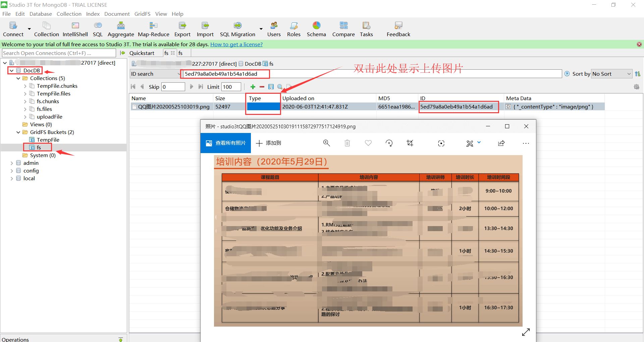Open the SQL query tool
The width and height of the screenshot is (644, 342).
coord(98,29)
